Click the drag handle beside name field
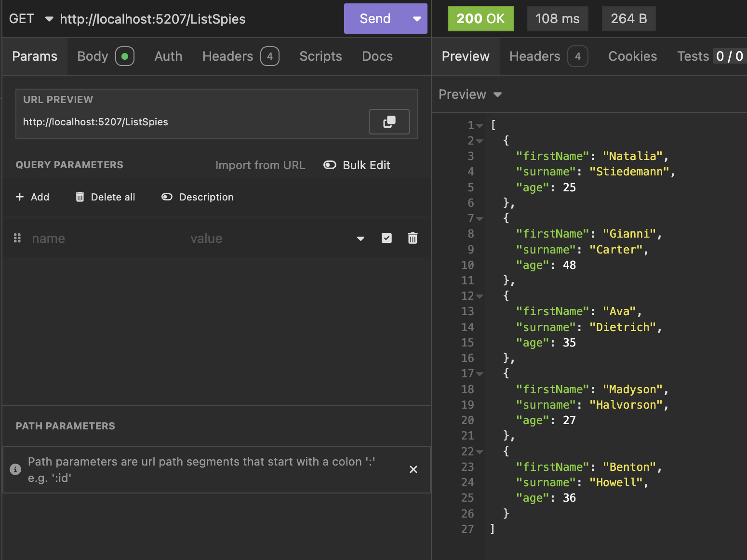Screen dimensions: 747x560 click(17, 238)
